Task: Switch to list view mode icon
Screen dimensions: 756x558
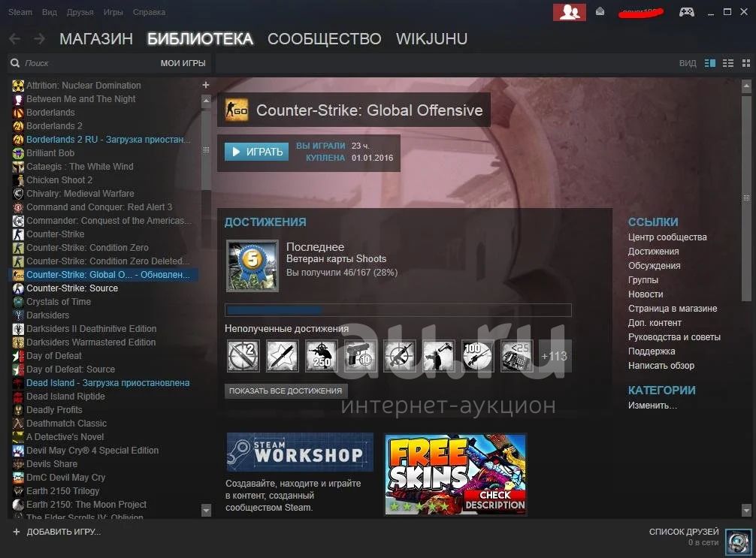Action: (x=728, y=63)
